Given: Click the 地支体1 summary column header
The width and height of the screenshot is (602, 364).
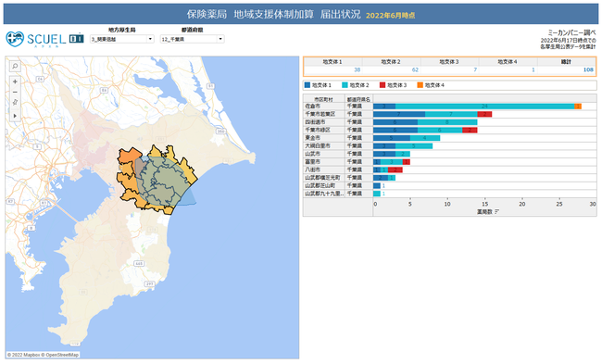Looking at the screenshot, I should [332, 62].
